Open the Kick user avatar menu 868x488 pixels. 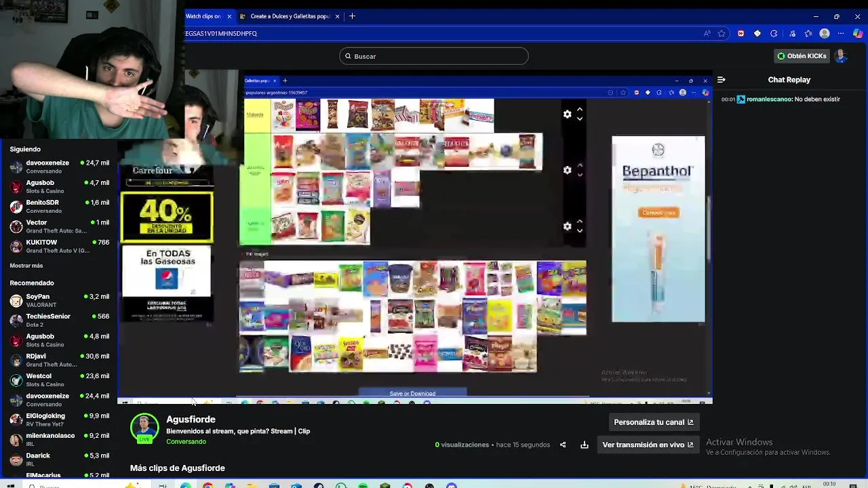pos(842,56)
